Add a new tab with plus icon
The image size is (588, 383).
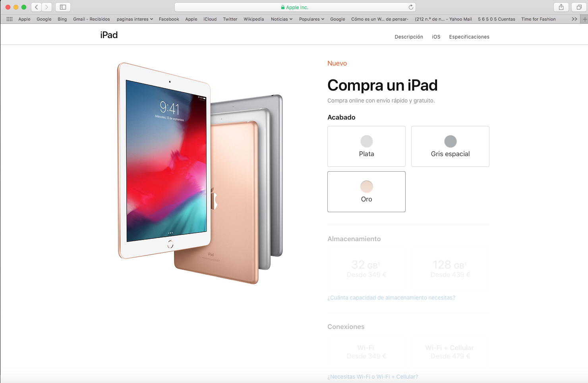[x=584, y=19]
